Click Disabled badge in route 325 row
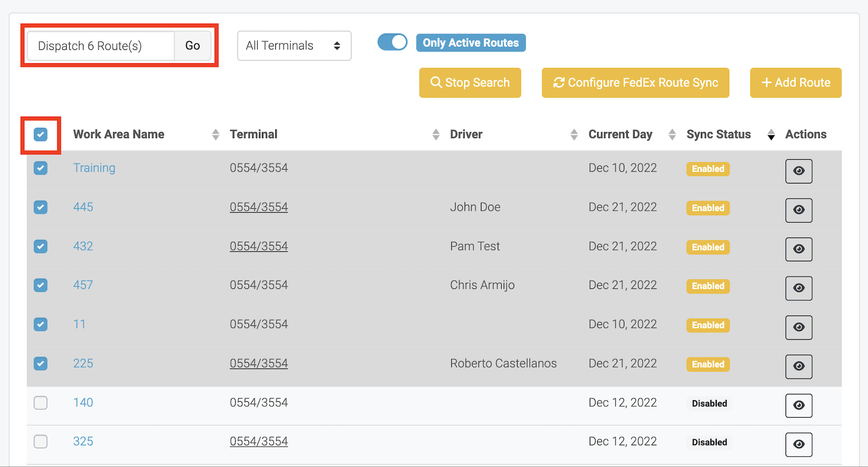This screenshot has width=868, height=467. [x=709, y=442]
